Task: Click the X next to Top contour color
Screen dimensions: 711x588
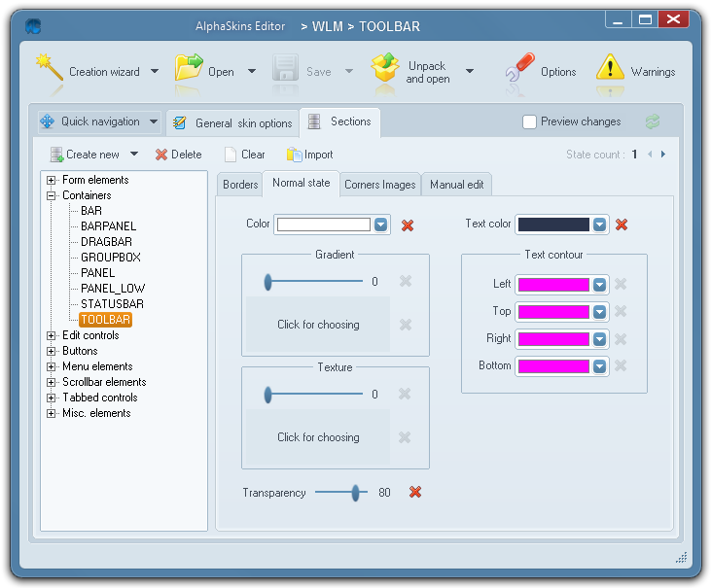Action: click(621, 311)
